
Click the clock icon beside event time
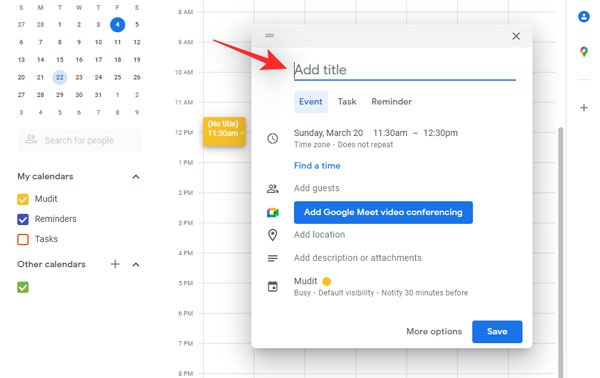coord(272,138)
